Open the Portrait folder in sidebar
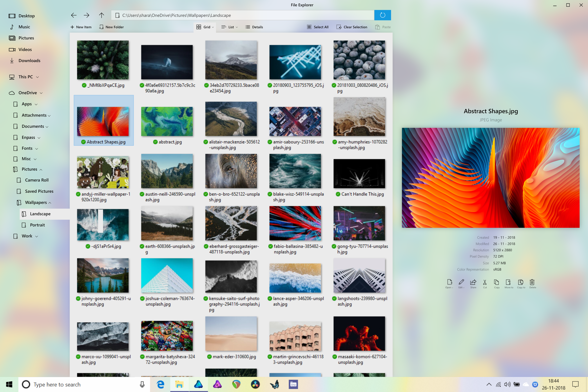Viewport: 588px width, 392px height. pyautogui.click(x=37, y=225)
